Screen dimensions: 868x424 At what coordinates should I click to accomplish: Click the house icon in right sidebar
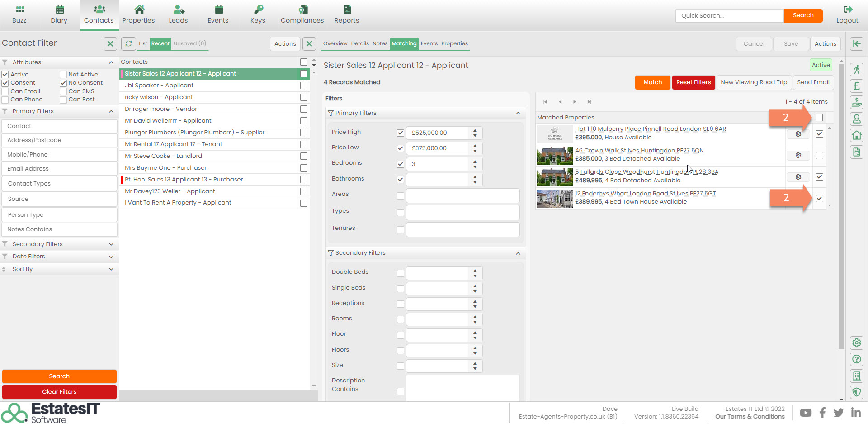tap(856, 135)
